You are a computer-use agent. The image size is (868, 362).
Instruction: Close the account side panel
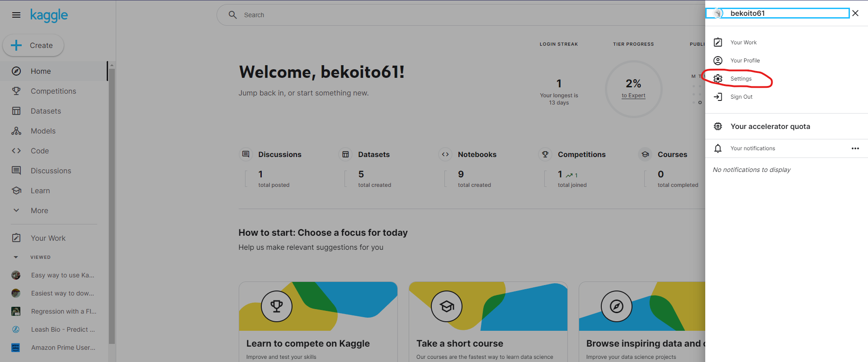[x=855, y=13]
